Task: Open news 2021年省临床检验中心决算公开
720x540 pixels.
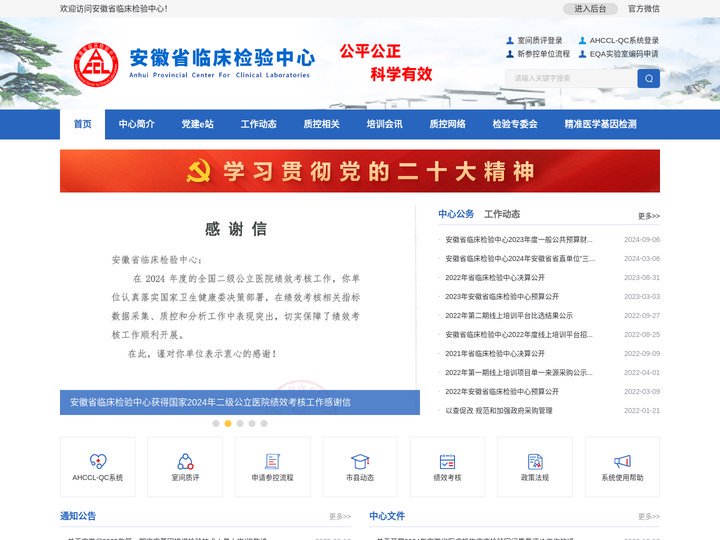Action: coord(495,354)
